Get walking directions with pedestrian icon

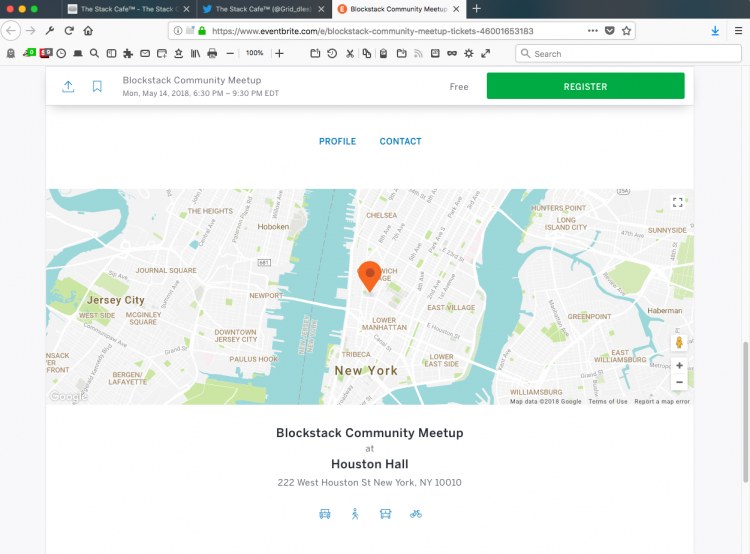355,514
